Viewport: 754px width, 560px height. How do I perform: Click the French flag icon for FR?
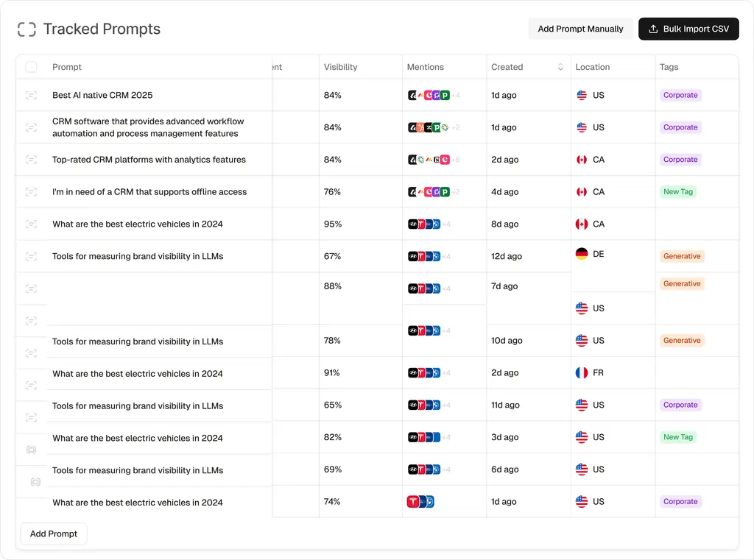tap(582, 373)
